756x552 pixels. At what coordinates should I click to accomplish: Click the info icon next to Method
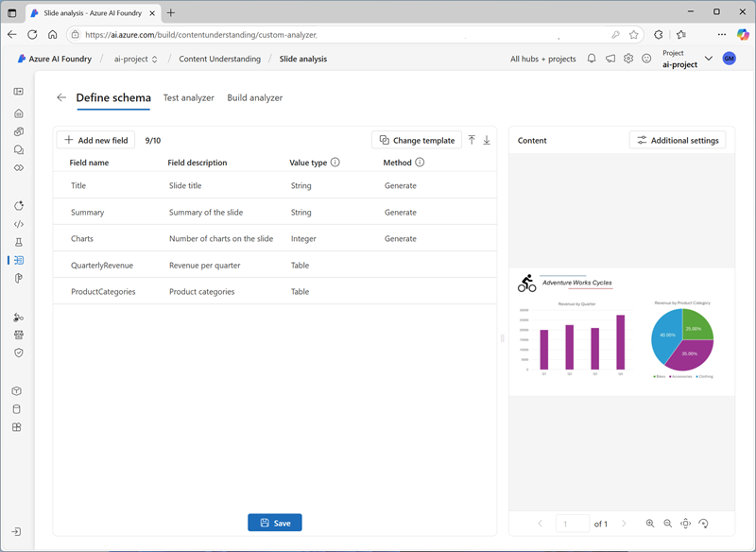pos(420,163)
